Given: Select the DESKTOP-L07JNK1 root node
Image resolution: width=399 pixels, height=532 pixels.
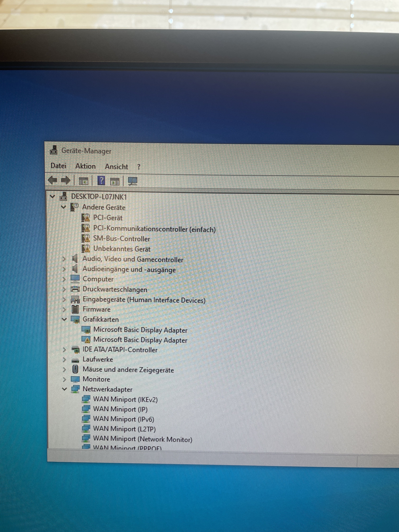Looking at the screenshot, I should coord(99,197).
